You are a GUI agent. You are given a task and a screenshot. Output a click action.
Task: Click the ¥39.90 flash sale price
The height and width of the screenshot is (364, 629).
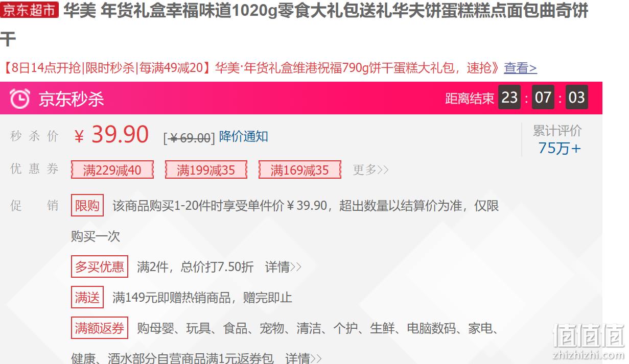click(x=111, y=135)
